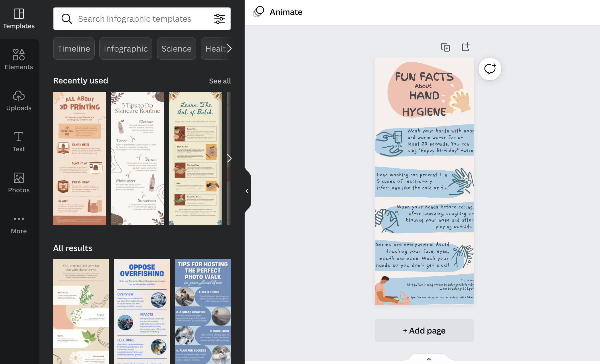The width and height of the screenshot is (600, 364).
Task: Select the Templates tab
Action: coord(19,19)
